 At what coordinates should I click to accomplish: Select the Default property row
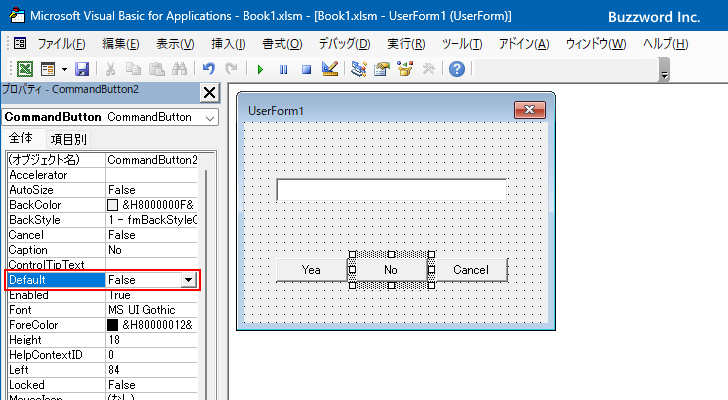(x=102, y=280)
